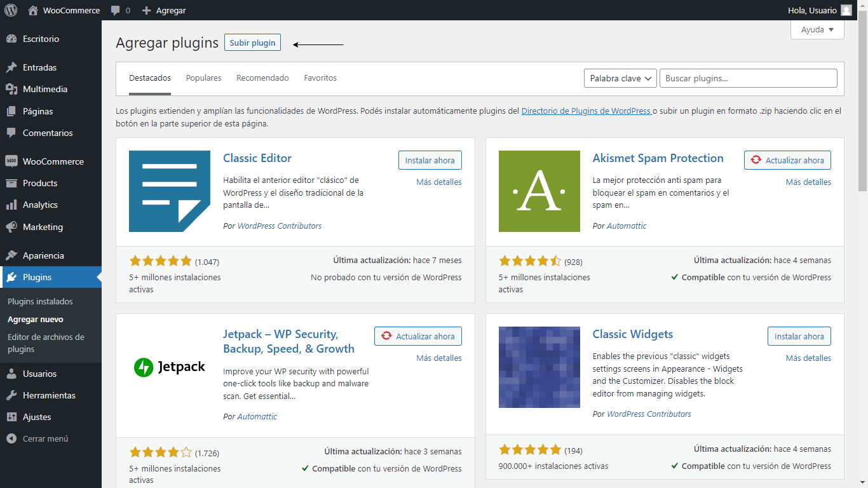The height and width of the screenshot is (488, 868).
Task: Click the Hola, Usuario account text
Action: click(x=812, y=10)
